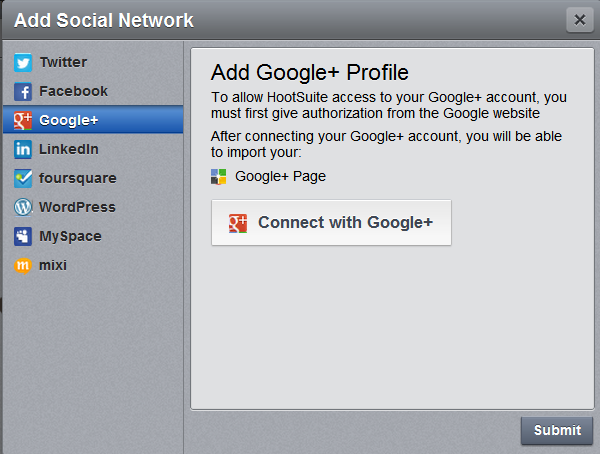
Task: Select the WordPress label in the sidebar
Action: pos(77,207)
